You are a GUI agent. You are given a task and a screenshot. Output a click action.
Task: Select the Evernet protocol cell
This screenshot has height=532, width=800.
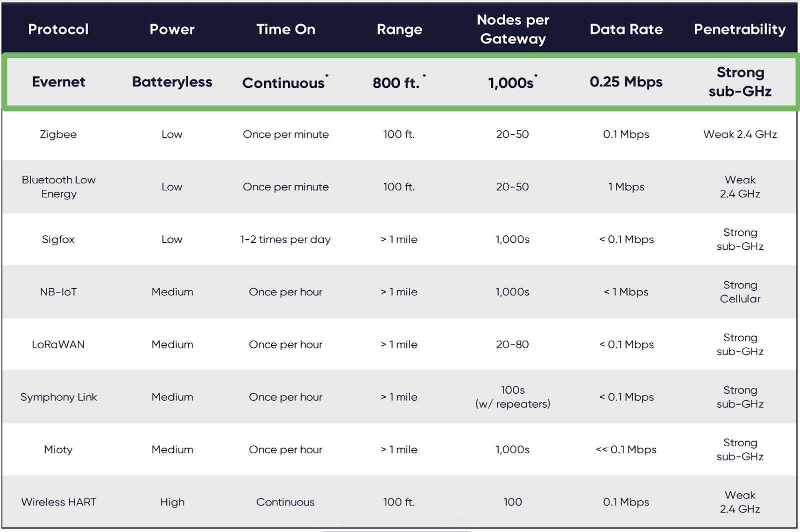coord(58,82)
